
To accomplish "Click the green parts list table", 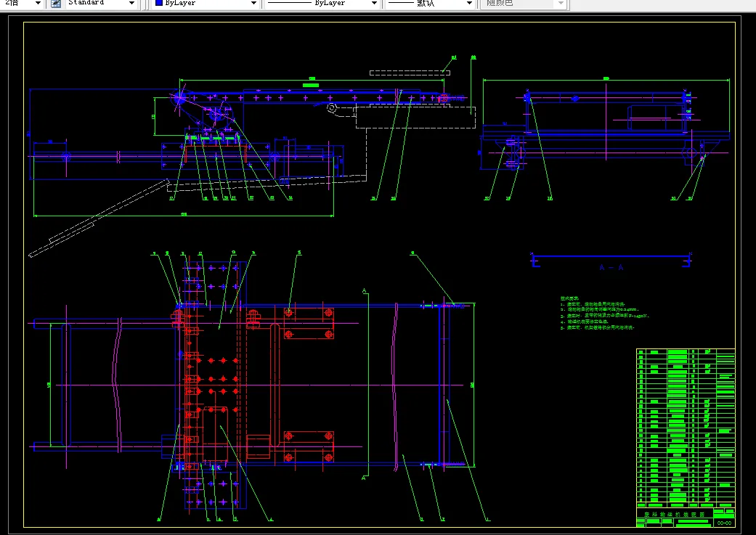I will (x=686, y=428).
